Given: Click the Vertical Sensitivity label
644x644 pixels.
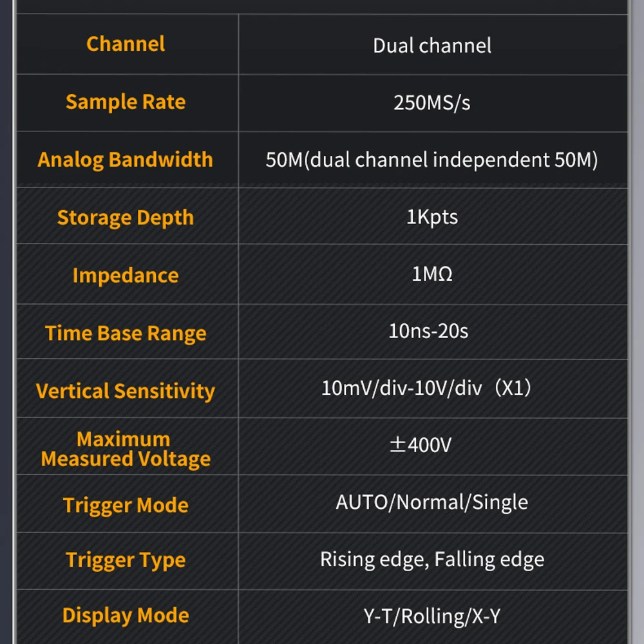Looking at the screenshot, I should pos(126,391).
